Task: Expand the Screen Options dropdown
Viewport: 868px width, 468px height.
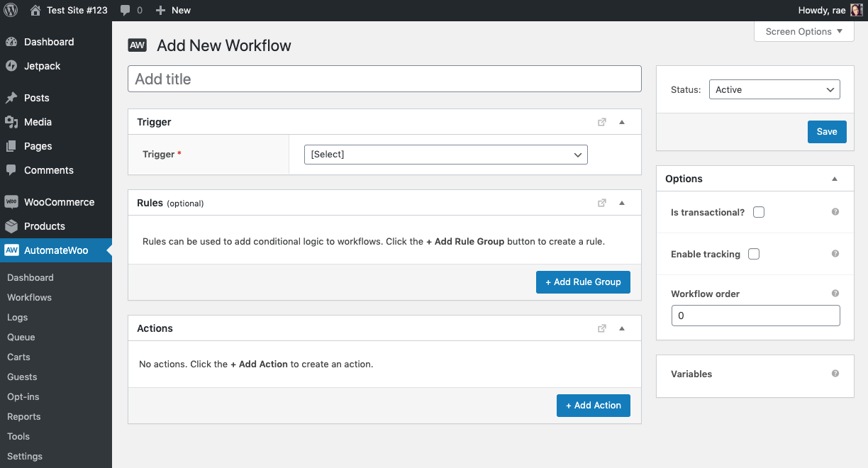Action: tap(803, 31)
